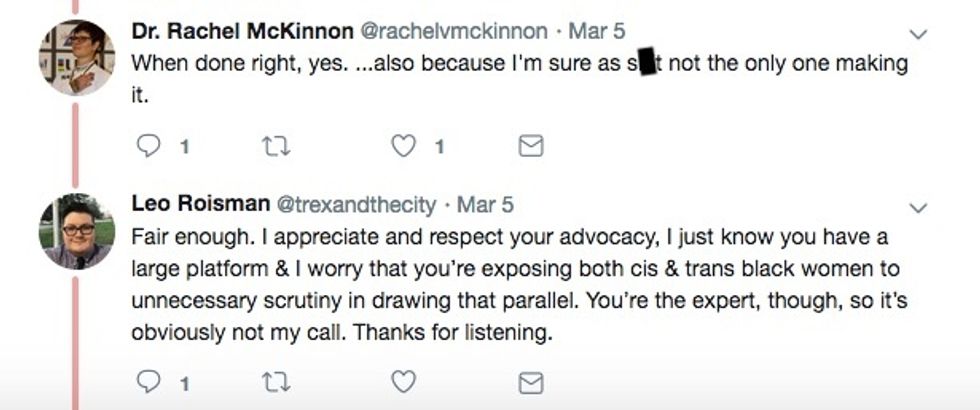Open more options chevron on Rachel McKinnon's tweet
This screenshot has height=410, width=980.
click(917, 35)
